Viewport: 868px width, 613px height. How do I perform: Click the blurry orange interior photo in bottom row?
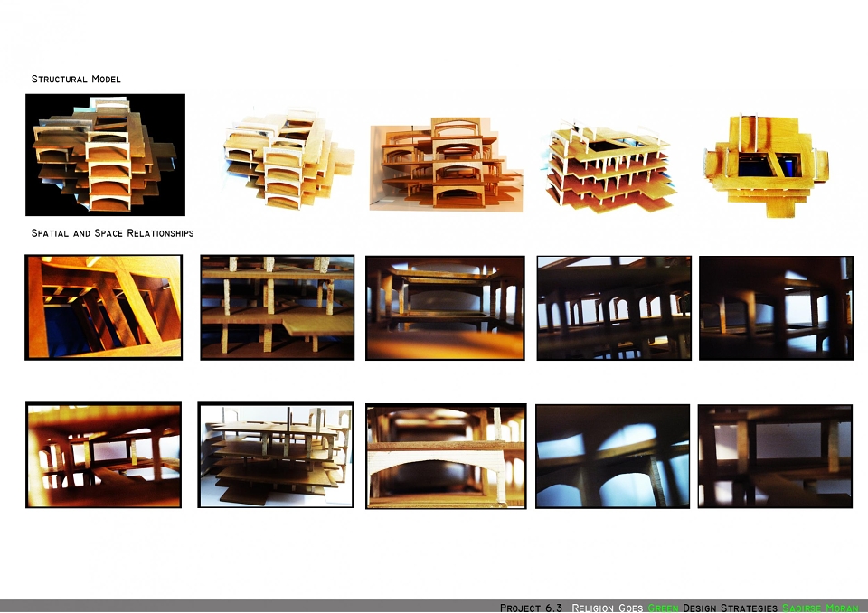click(x=103, y=455)
